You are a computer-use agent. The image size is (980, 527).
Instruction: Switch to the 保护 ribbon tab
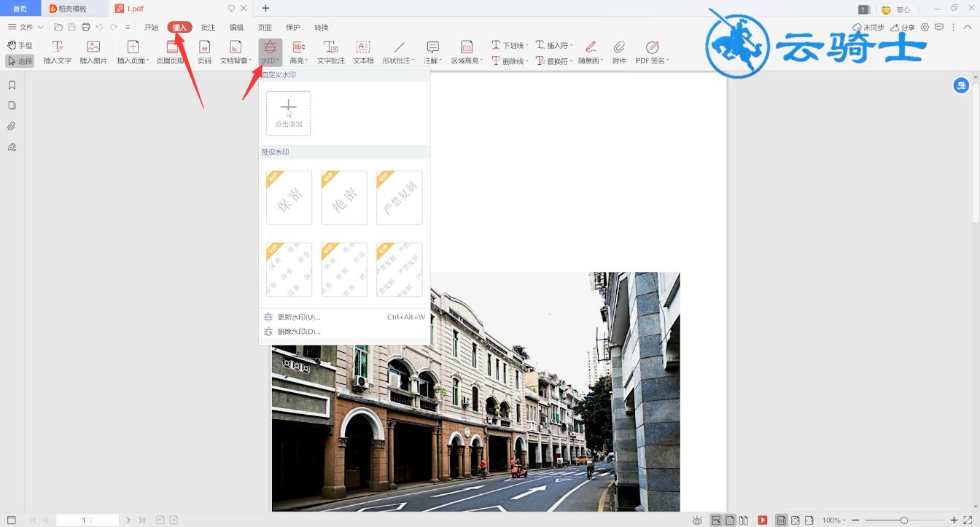pyautogui.click(x=293, y=28)
